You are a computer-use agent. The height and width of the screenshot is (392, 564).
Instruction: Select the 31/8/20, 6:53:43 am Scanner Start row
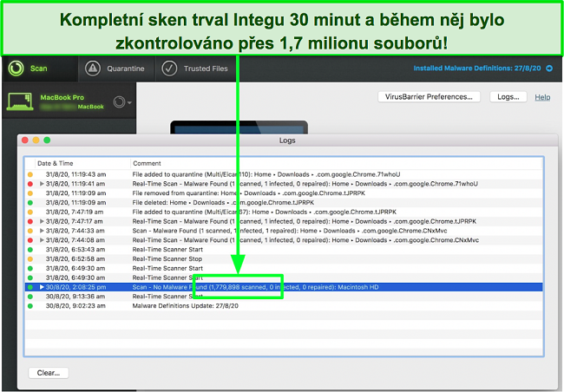pyautogui.click(x=284, y=249)
